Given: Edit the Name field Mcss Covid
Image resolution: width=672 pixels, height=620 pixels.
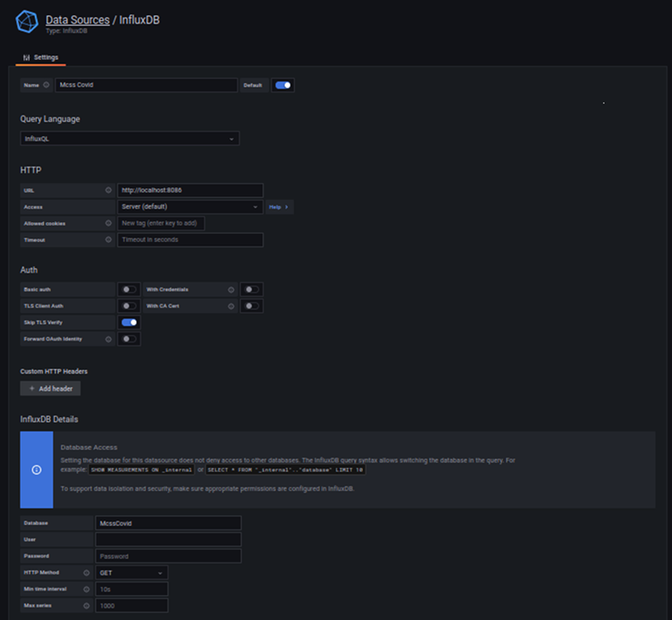Looking at the screenshot, I should (146, 85).
